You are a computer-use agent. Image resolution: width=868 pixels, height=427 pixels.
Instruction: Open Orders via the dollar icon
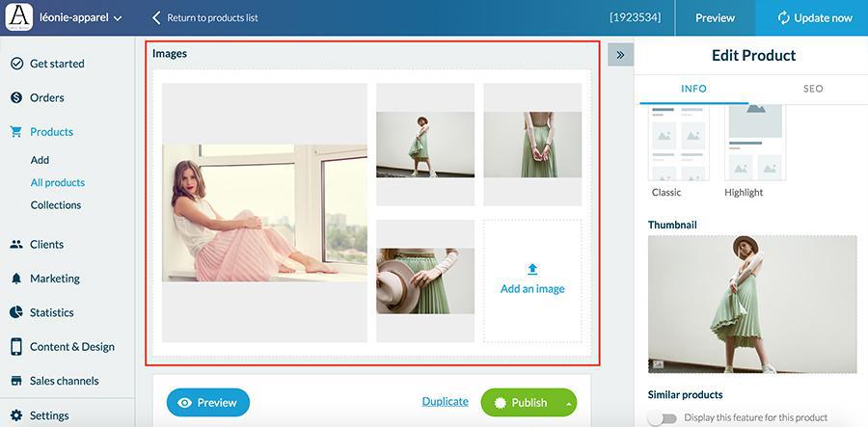(x=16, y=97)
